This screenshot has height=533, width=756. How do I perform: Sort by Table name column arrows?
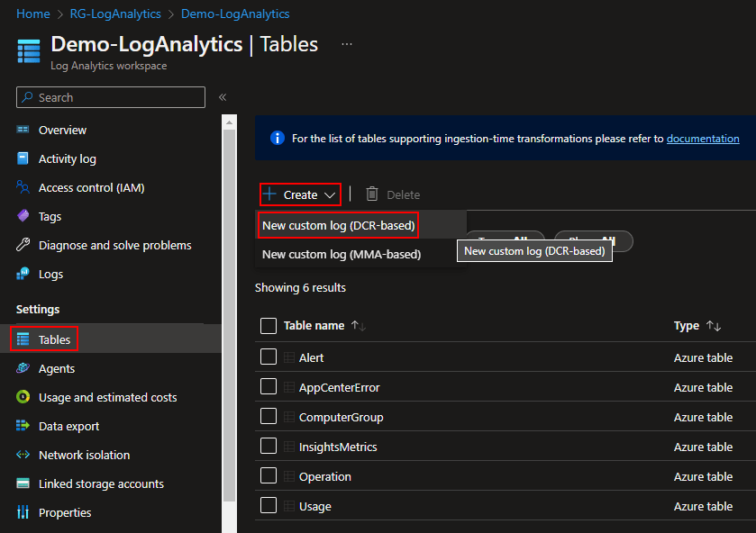coord(359,326)
